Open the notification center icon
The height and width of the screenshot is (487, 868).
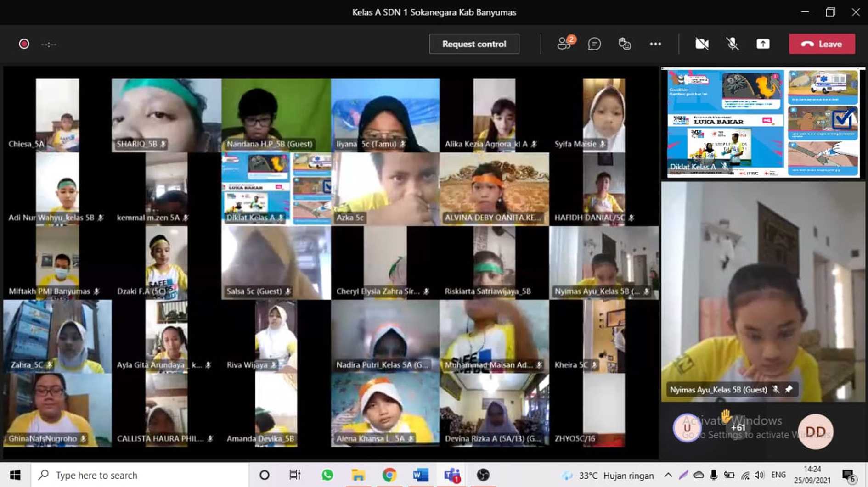tap(848, 476)
